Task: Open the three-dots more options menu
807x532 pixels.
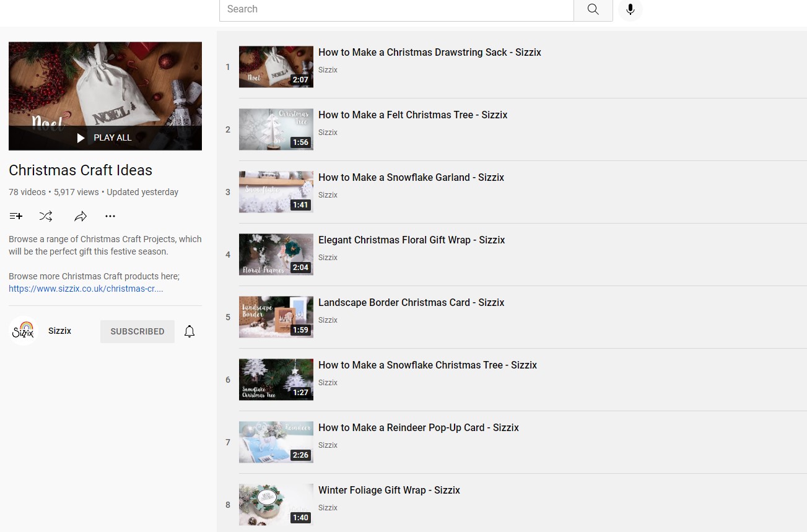Action: click(x=110, y=216)
